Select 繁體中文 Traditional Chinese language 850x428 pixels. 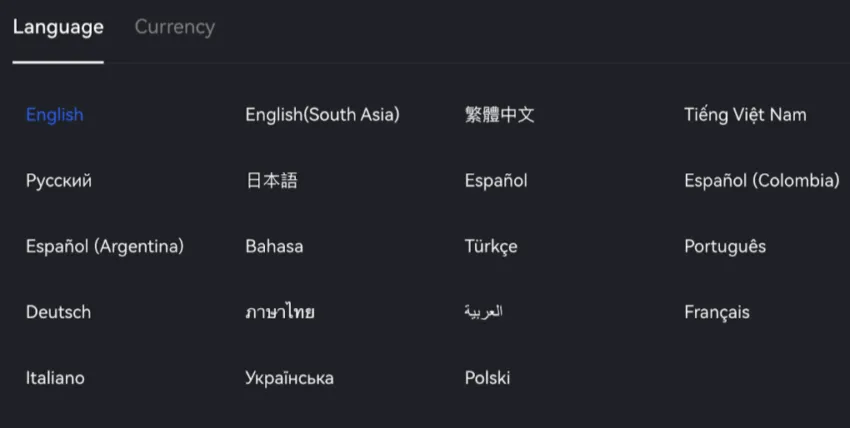pyautogui.click(x=500, y=115)
